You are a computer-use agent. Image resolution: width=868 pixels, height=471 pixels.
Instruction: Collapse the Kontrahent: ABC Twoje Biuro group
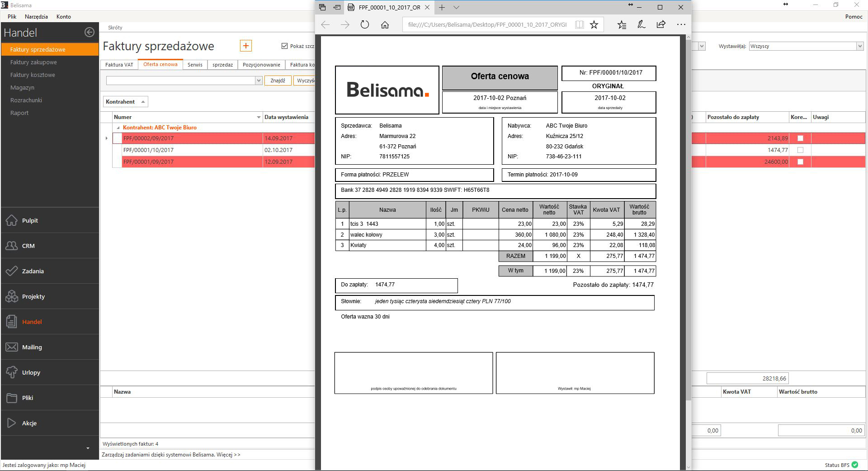point(118,128)
